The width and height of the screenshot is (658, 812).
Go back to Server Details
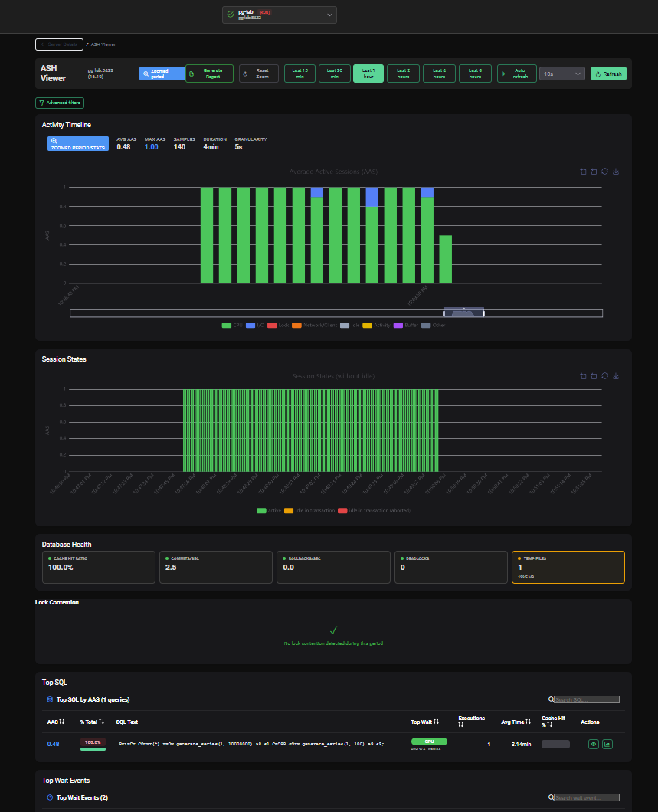(59, 44)
